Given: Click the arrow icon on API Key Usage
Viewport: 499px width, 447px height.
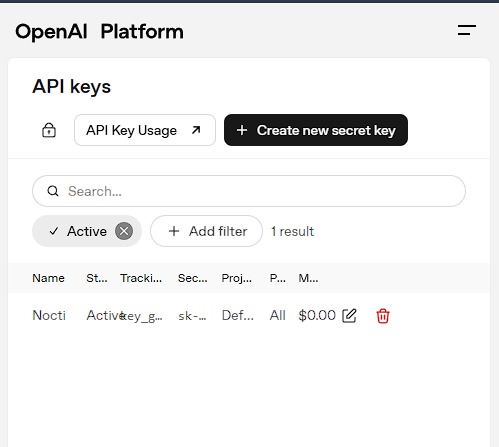Looking at the screenshot, I should [196, 130].
